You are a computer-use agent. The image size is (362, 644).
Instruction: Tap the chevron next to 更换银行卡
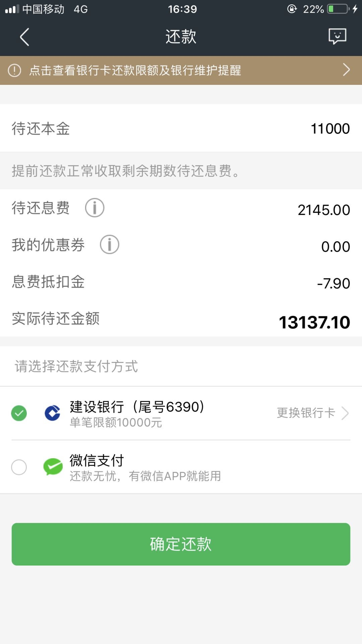point(345,413)
